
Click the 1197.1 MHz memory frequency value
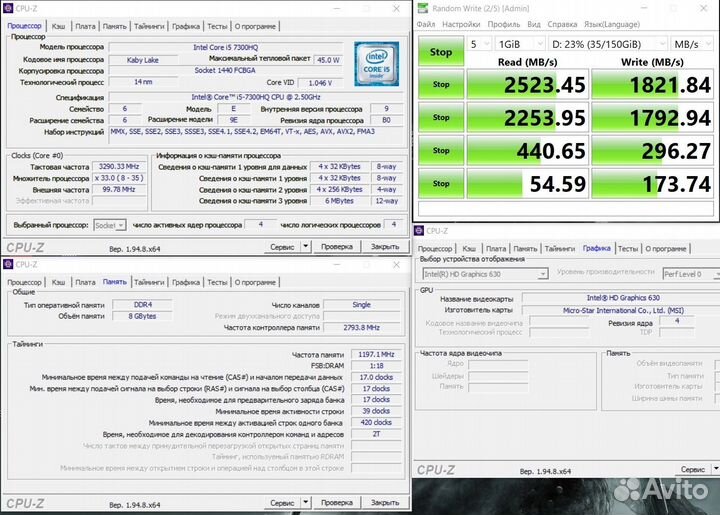[x=376, y=354]
